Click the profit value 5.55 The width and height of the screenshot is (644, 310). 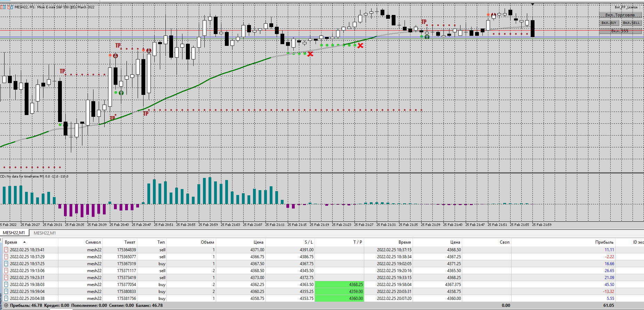[x=611, y=299]
